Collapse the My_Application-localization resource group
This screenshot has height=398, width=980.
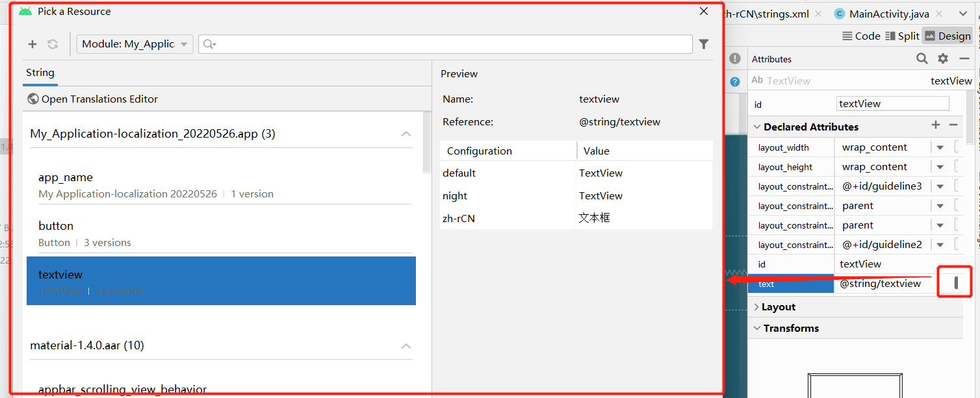coord(406,134)
